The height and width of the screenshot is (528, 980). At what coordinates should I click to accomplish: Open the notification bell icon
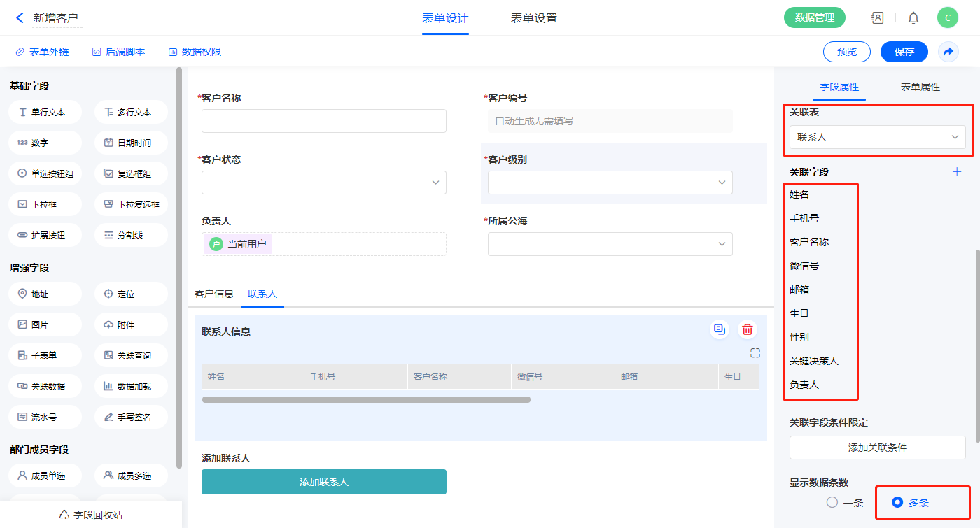click(x=913, y=18)
